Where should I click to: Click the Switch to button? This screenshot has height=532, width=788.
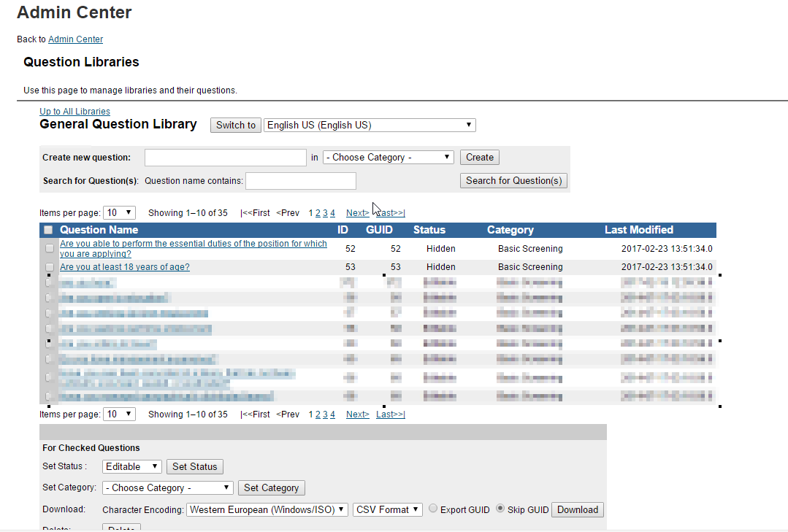236,125
